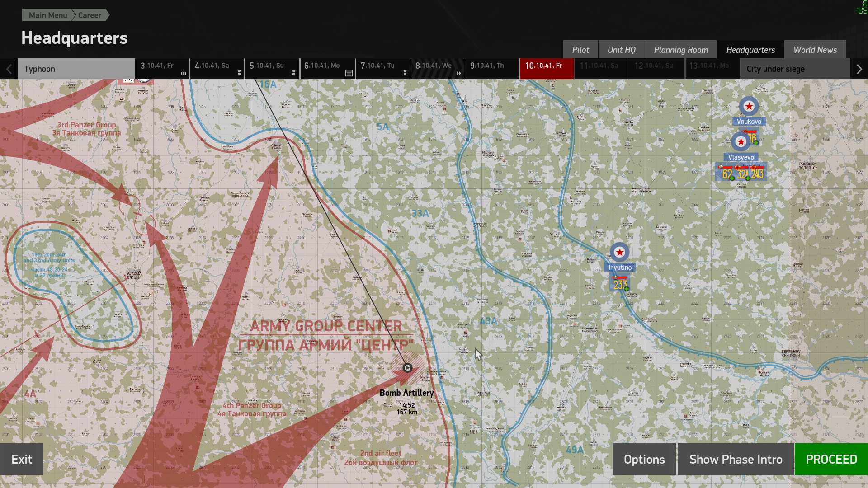Click Show Phase Intro button
The image size is (868, 488).
click(736, 459)
